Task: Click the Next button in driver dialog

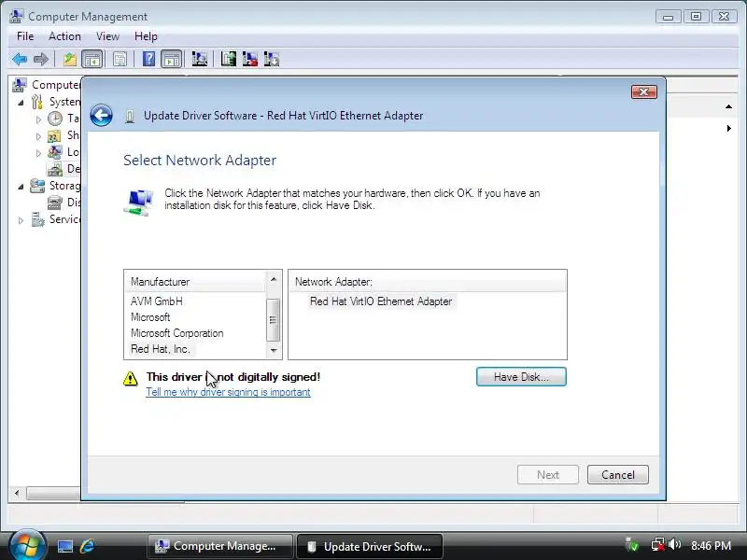Action: pos(548,475)
